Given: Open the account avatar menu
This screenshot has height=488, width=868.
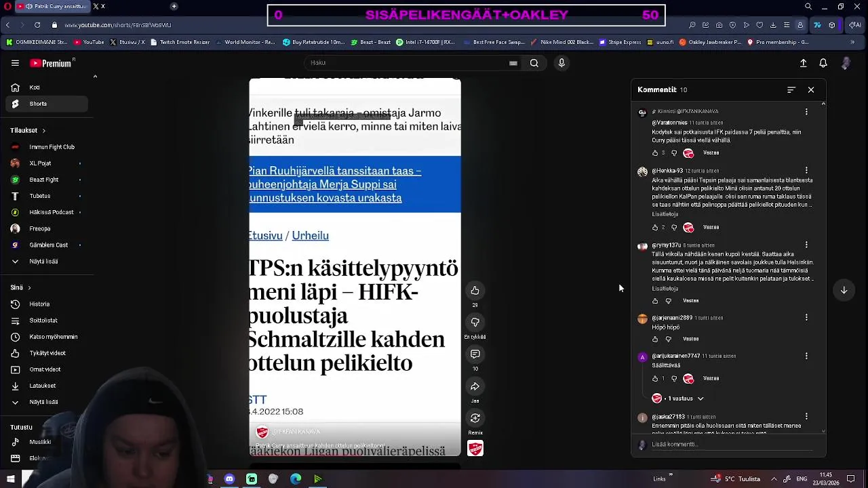Looking at the screenshot, I should (x=846, y=63).
